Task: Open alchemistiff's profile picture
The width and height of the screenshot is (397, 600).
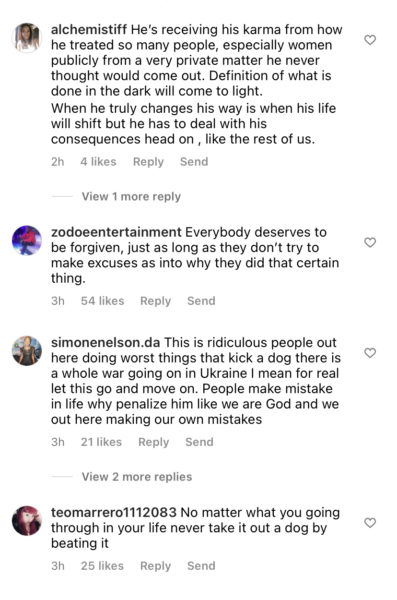Action: (27, 38)
